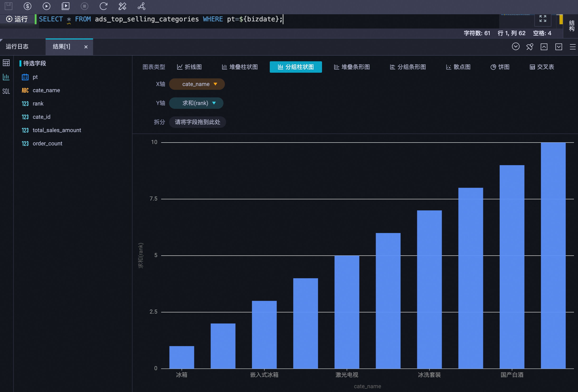
Task: Click the tallest bar with value 10
Action: (553, 255)
